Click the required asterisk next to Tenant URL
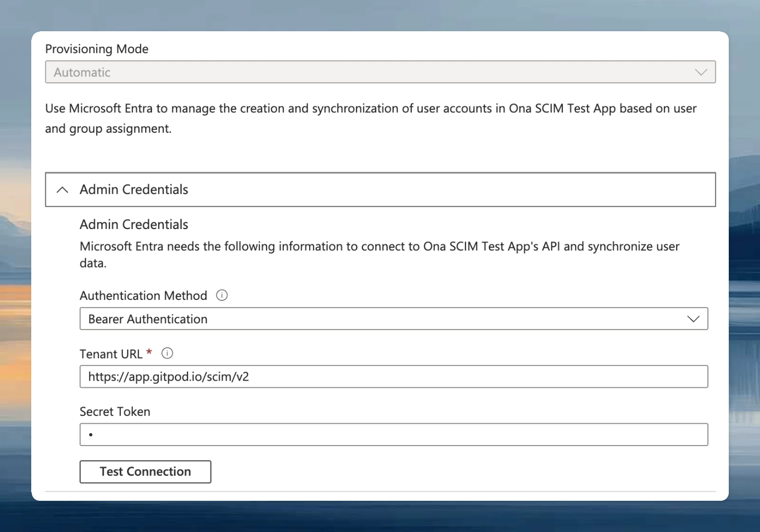This screenshot has height=532, width=760. 149,352
